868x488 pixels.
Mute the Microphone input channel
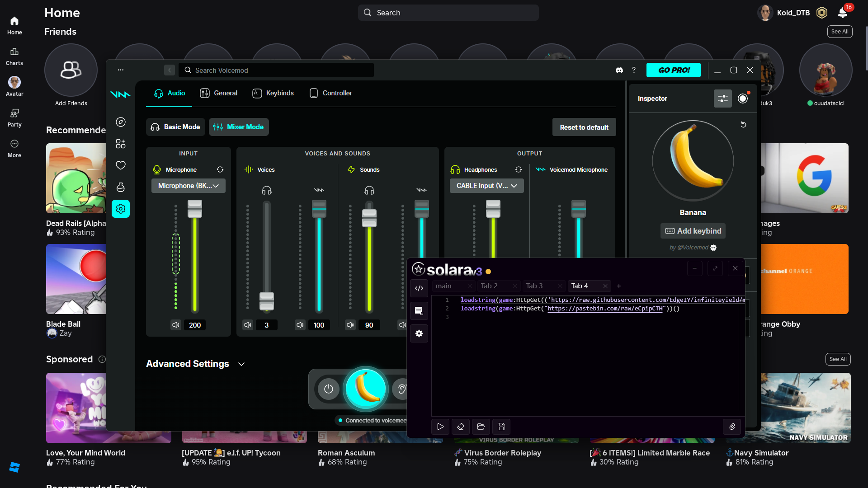coord(176,325)
